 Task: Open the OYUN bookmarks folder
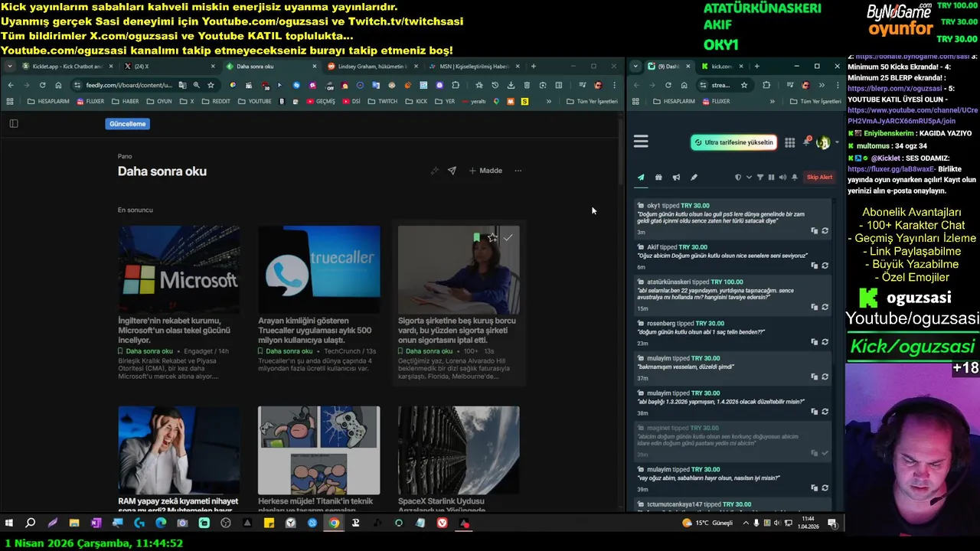[x=158, y=101]
